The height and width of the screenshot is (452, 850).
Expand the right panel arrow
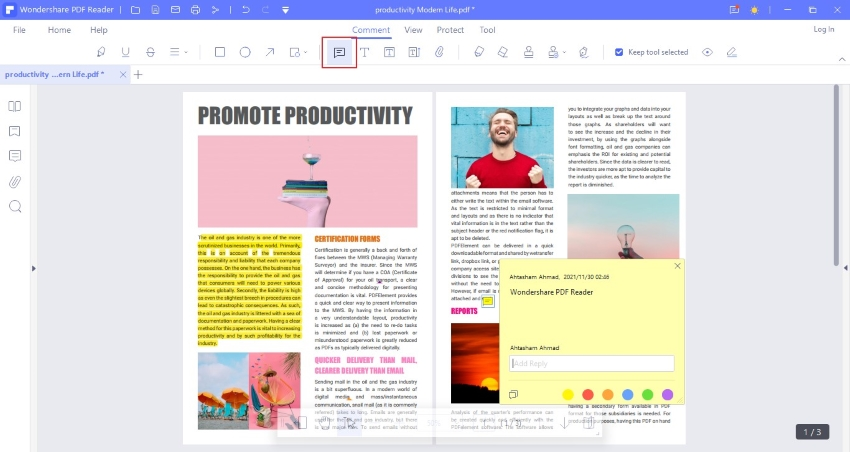tap(846, 268)
